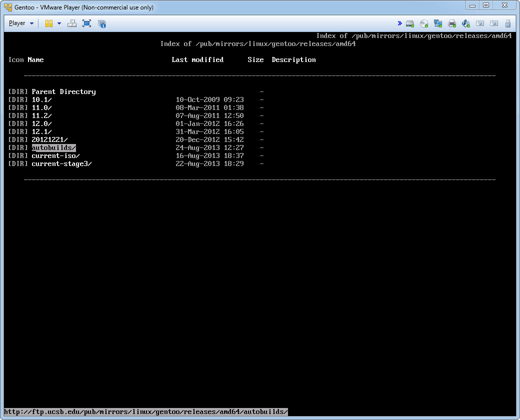Click the CD/DVD drive device icon

[x=424, y=23]
